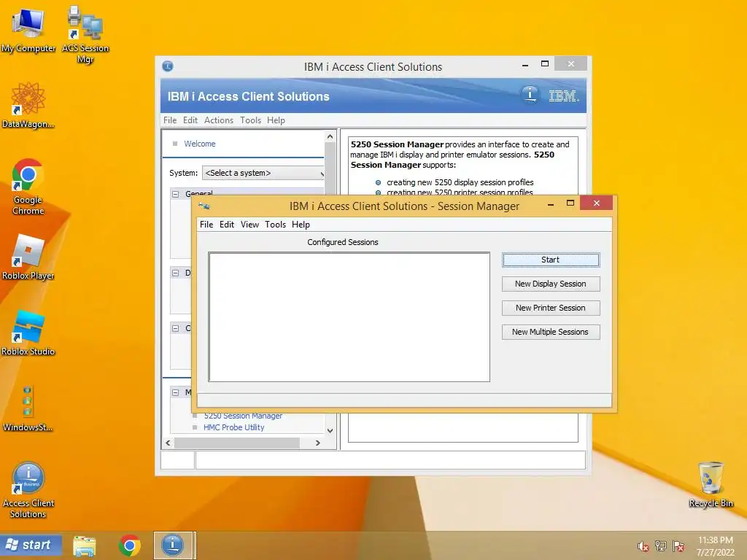
Task: Open the System select-a-system dropdown
Action: tap(263, 173)
